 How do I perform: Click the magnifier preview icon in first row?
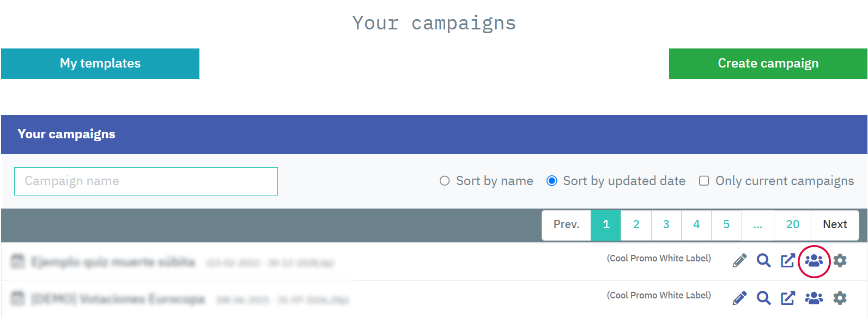click(x=764, y=261)
